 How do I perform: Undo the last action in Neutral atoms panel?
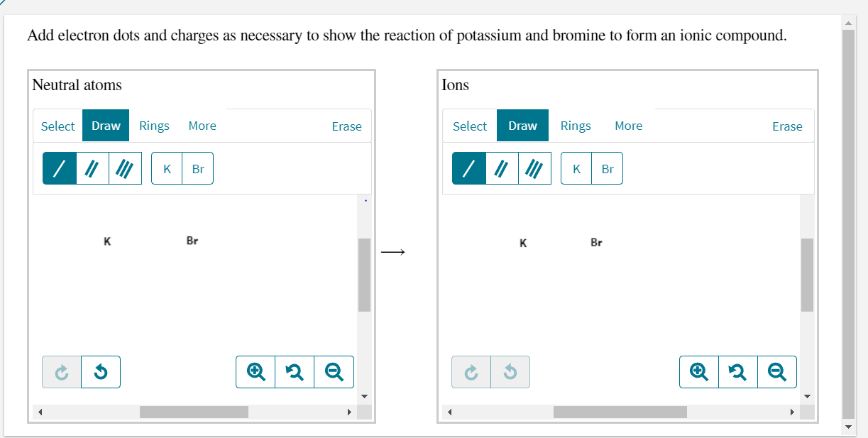pos(100,371)
